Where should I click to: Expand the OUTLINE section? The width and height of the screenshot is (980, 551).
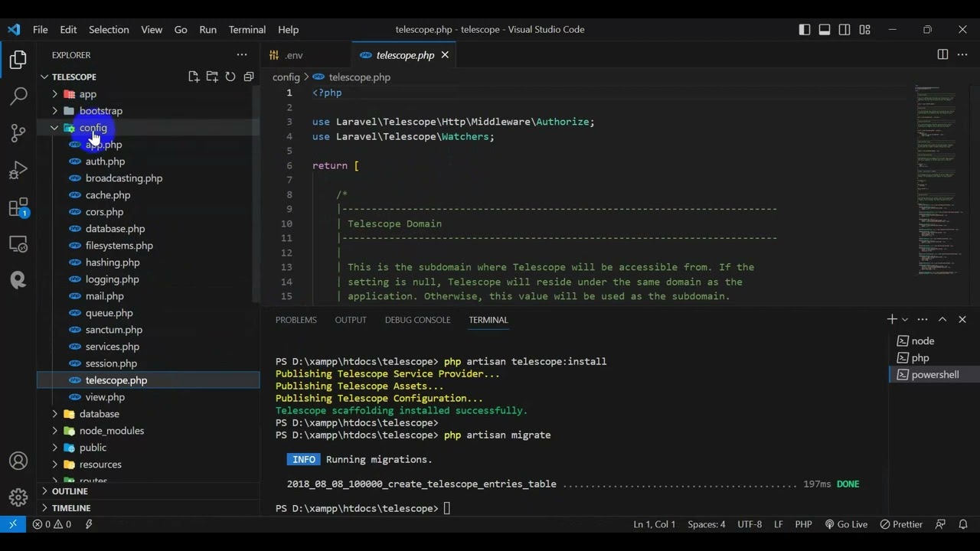pos(149,491)
